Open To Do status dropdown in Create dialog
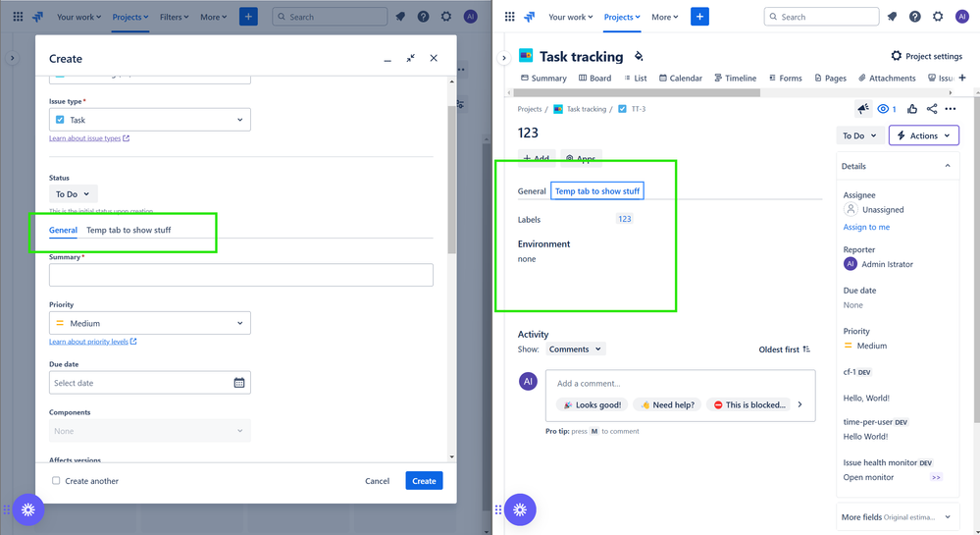This screenshot has height=535, width=980. point(74,194)
